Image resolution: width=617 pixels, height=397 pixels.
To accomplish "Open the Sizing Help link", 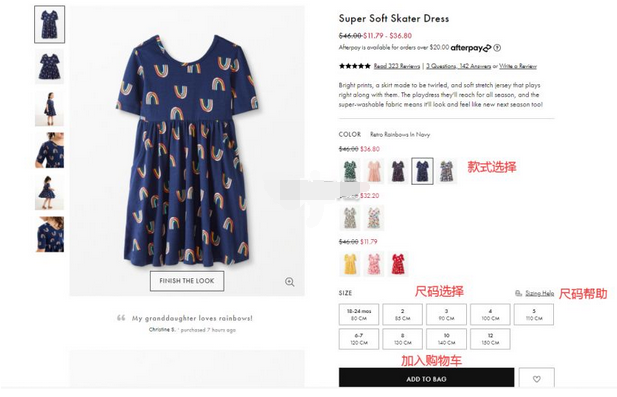I will tap(539, 293).
